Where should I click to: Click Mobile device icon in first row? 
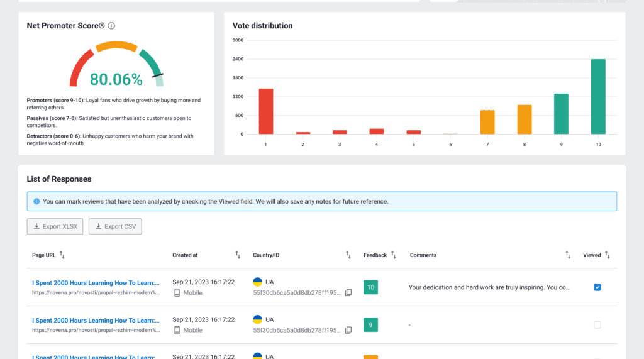click(x=177, y=293)
